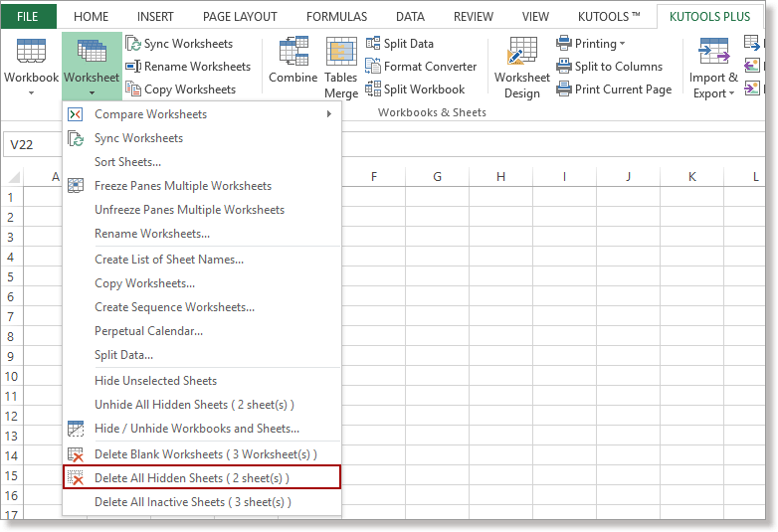Click the Delete Blank Worksheets icon
Screen dimensions: 778x532
pos(76,454)
